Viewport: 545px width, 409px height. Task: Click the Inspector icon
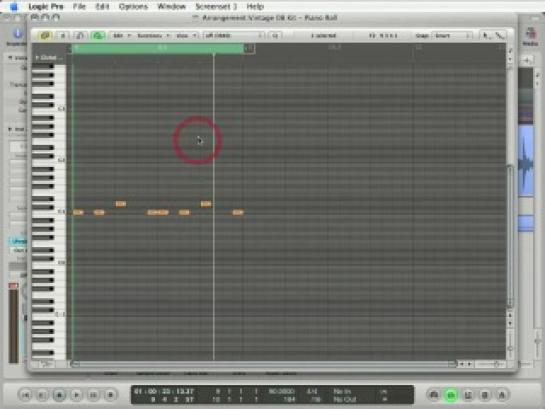pos(17,37)
